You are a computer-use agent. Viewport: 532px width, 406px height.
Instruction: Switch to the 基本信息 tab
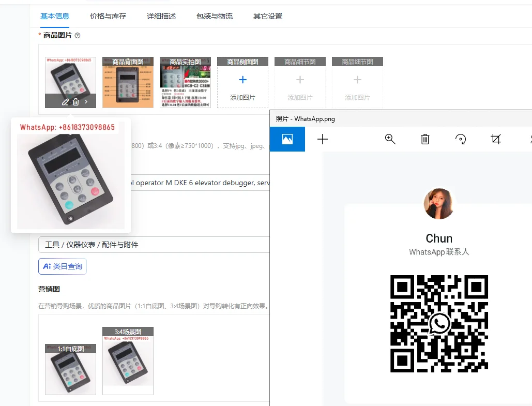(55, 16)
